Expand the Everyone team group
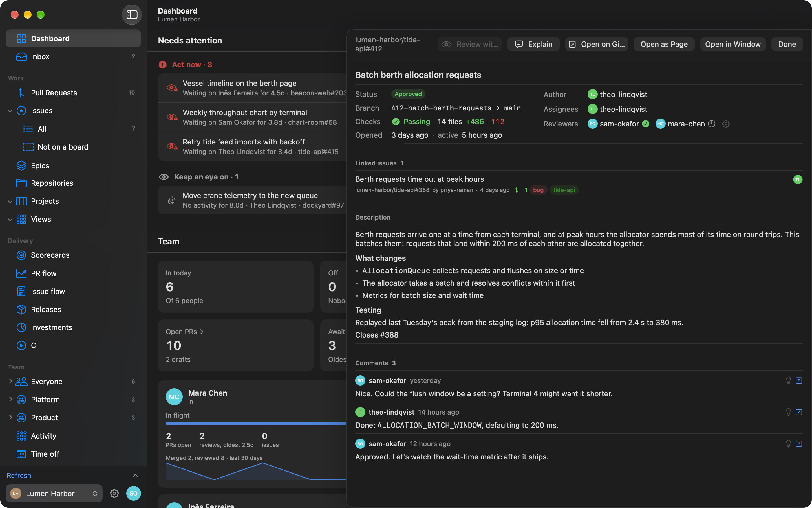This screenshot has height=508, width=812. [x=10, y=381]
